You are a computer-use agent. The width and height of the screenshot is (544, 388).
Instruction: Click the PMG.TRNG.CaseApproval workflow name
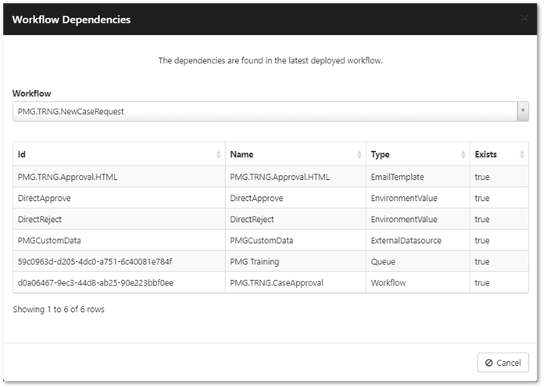click(x=277, y=283)
